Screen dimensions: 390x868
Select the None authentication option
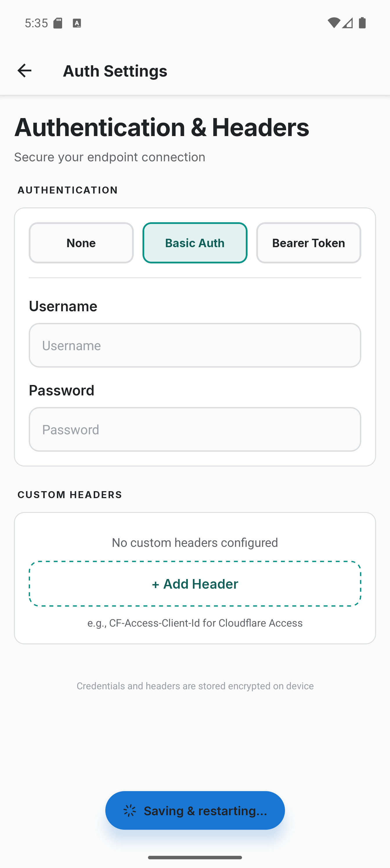click(81, 243)
